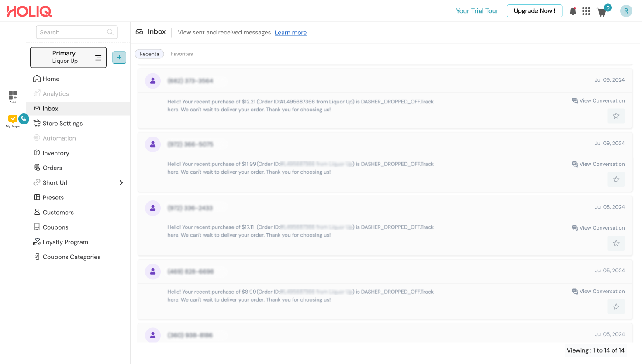642x364 pixels.
Task: Click the search magnifier icon
Action: click(x=110, y=32)
